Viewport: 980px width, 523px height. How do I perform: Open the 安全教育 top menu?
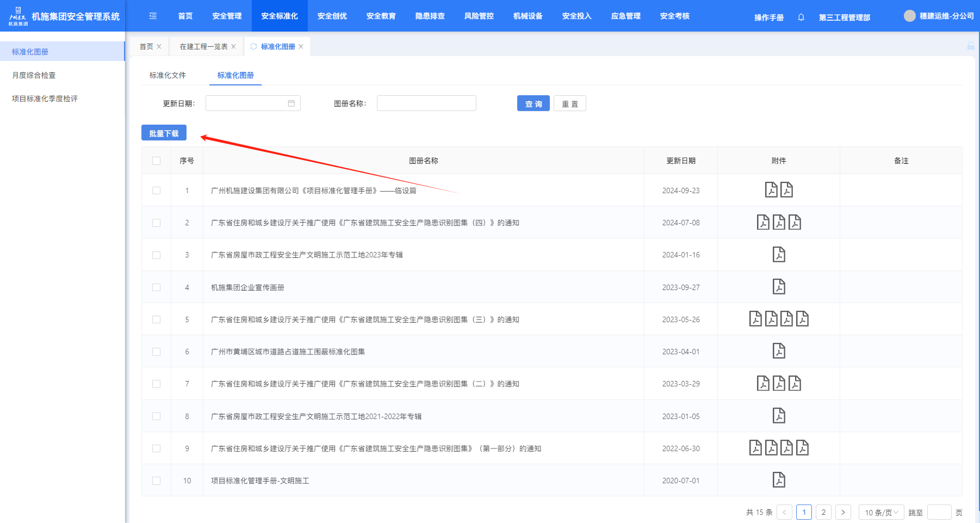[x=381, y=16]
